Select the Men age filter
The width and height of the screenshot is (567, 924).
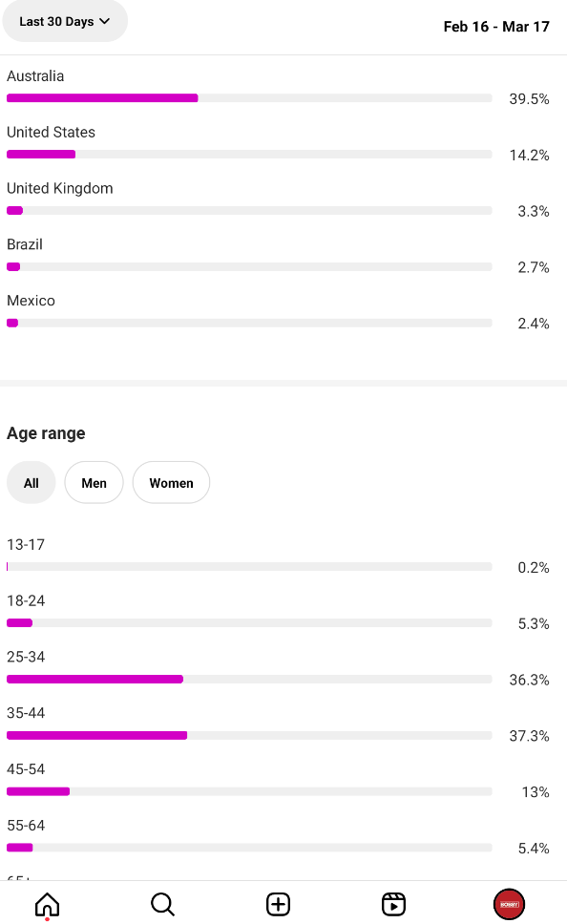click(x=94, y=483)
